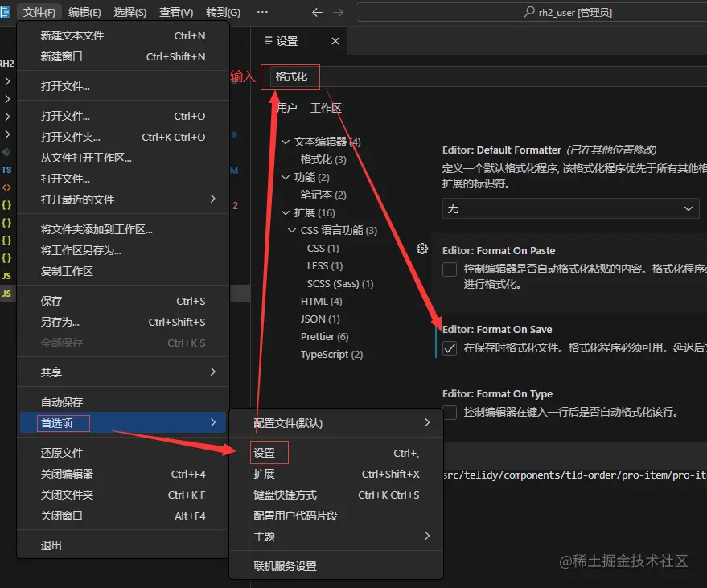Click the list icon on 设置 tab
This screenshot has height=588, width=707.
[269, 40]
